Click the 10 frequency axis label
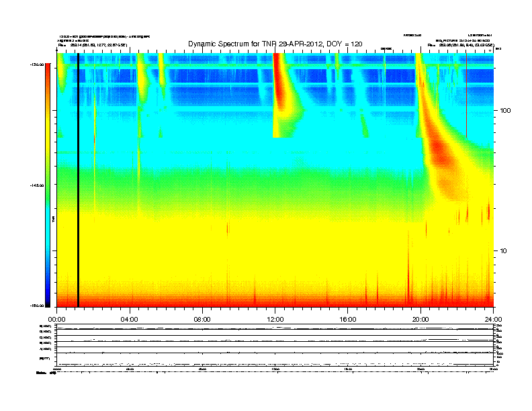 click(504, 251)
